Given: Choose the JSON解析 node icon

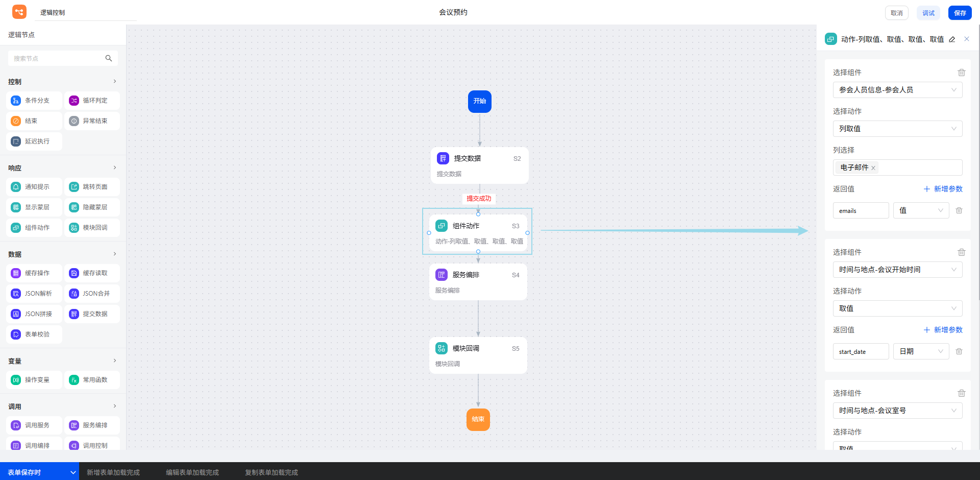Looking at the screenshot, I should [x=16, y=294].
